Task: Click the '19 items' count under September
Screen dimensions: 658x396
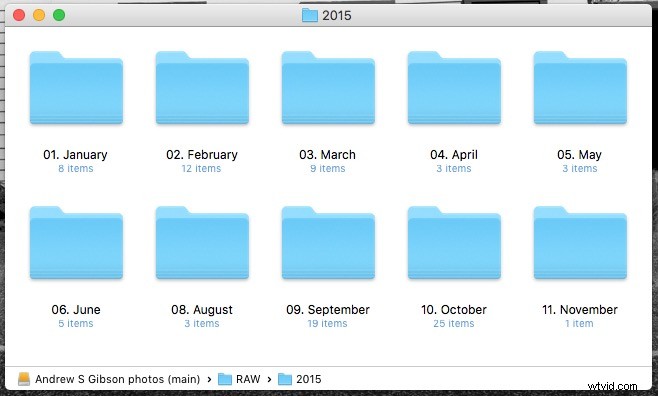Action: (327, 323)
